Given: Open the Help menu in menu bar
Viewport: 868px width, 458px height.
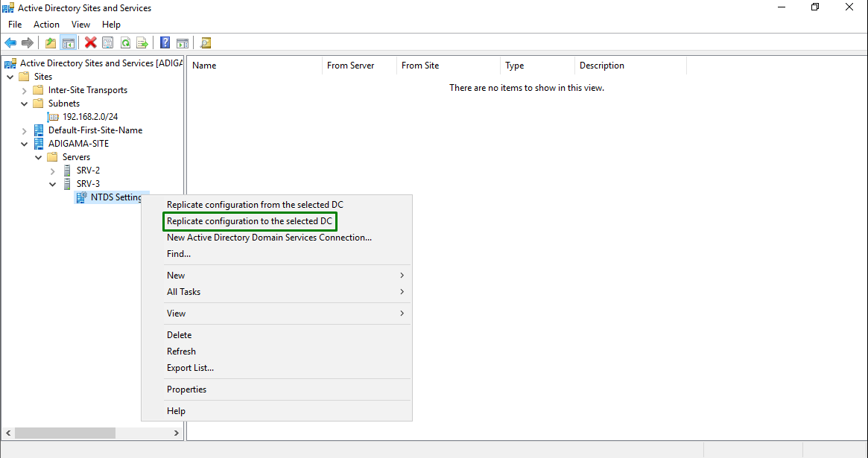Looking at the screenshot, I should tap(111, 25).
